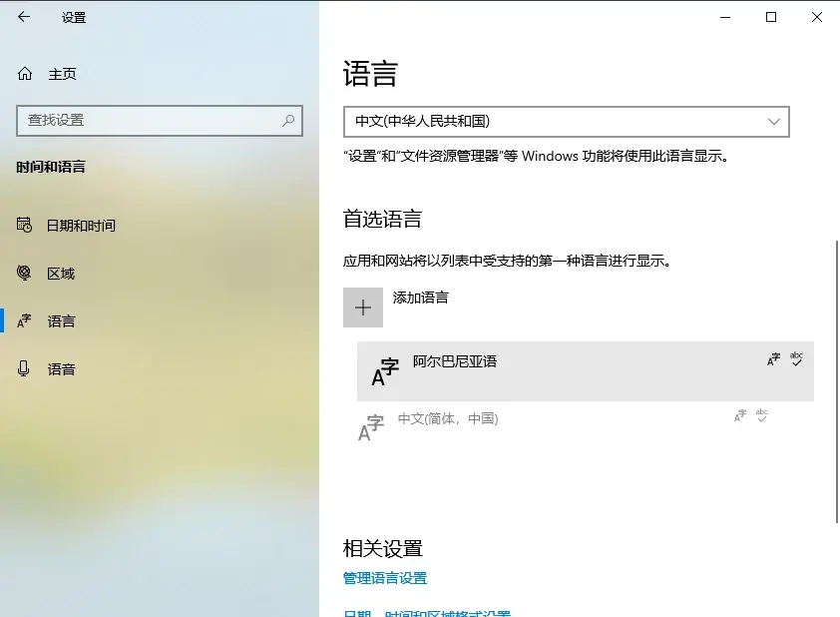Open 区域 settings via the globe icon
Screen dimensions: 840x617
click(x=25, y=273)
